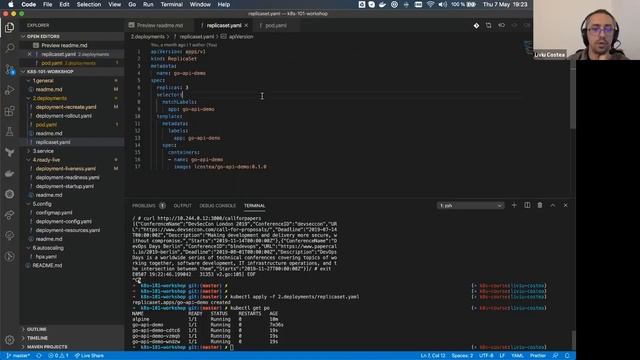Open the Docker whale view in the activity bar
The height and width of the screenshot is (360, 640).
click(x=9, y=173)
